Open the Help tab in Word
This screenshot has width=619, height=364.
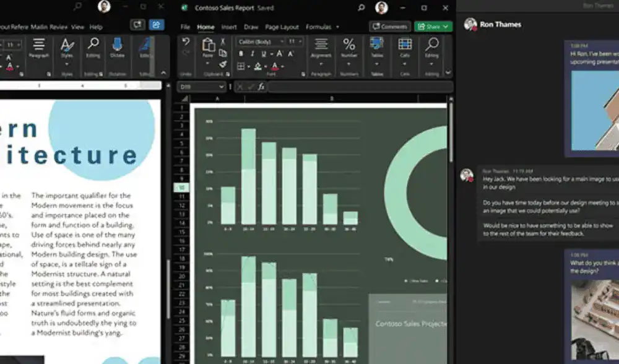click(x=96, y=27)
